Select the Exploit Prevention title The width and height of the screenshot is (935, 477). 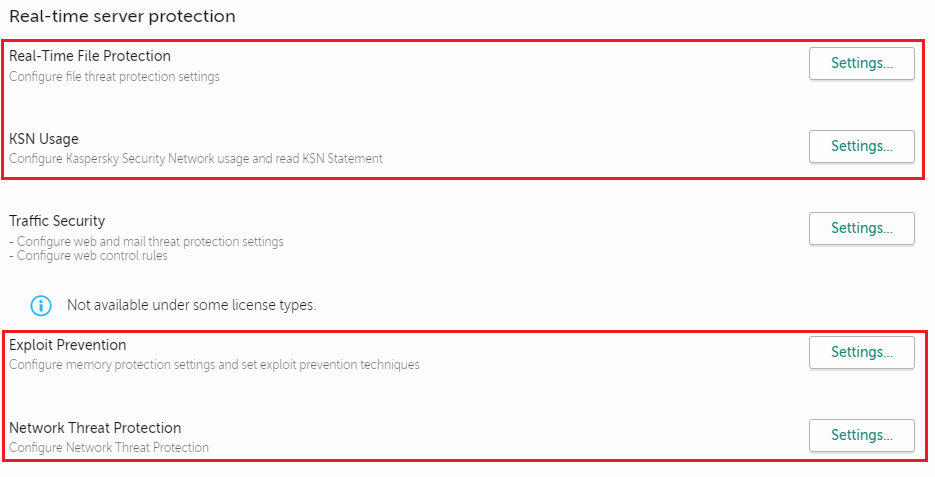[x=68, y=345]
